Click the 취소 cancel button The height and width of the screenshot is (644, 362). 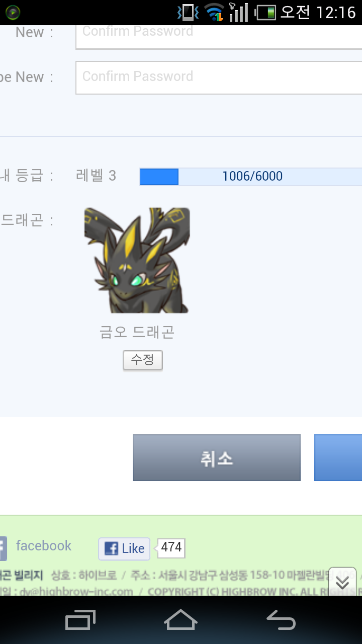click(x=217, y=458)
